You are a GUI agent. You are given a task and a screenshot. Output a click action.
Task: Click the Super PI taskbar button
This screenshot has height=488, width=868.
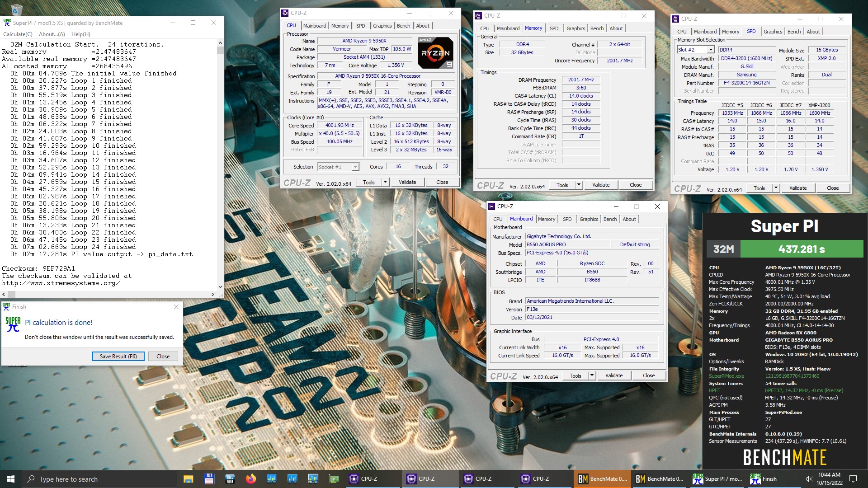(x=717, y=479)
